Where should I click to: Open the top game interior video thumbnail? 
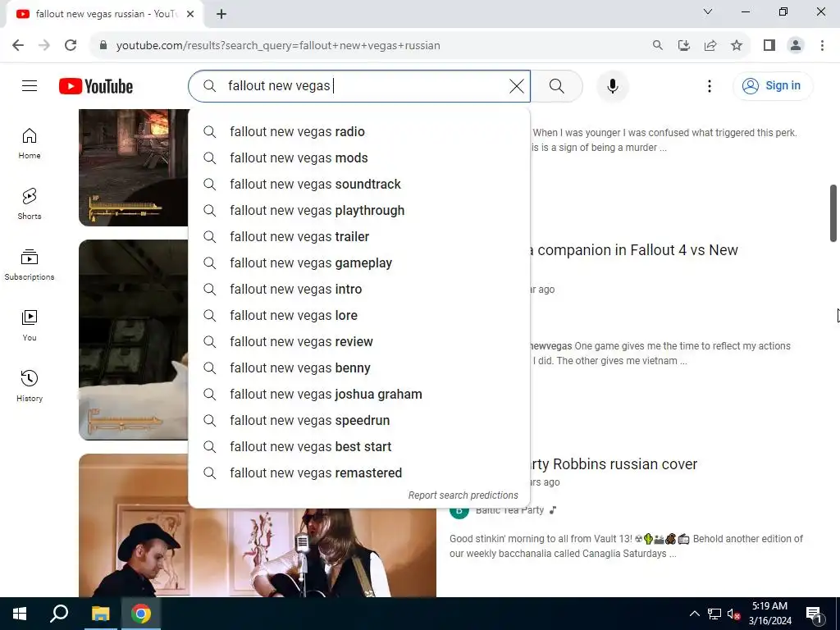click(x=134, y=167)
